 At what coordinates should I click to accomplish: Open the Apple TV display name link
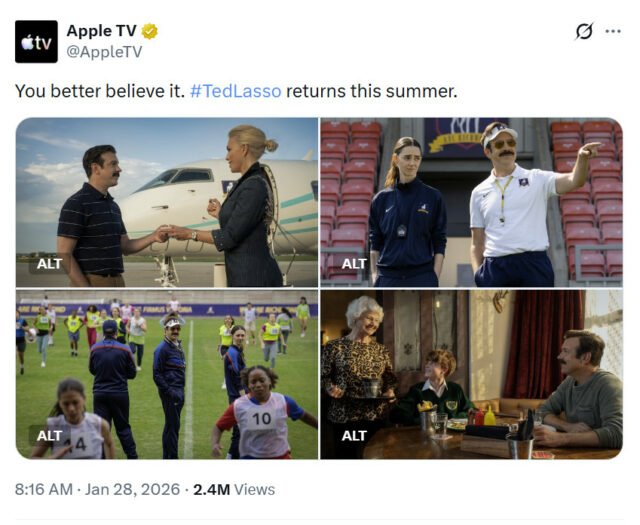coord(101,31)
